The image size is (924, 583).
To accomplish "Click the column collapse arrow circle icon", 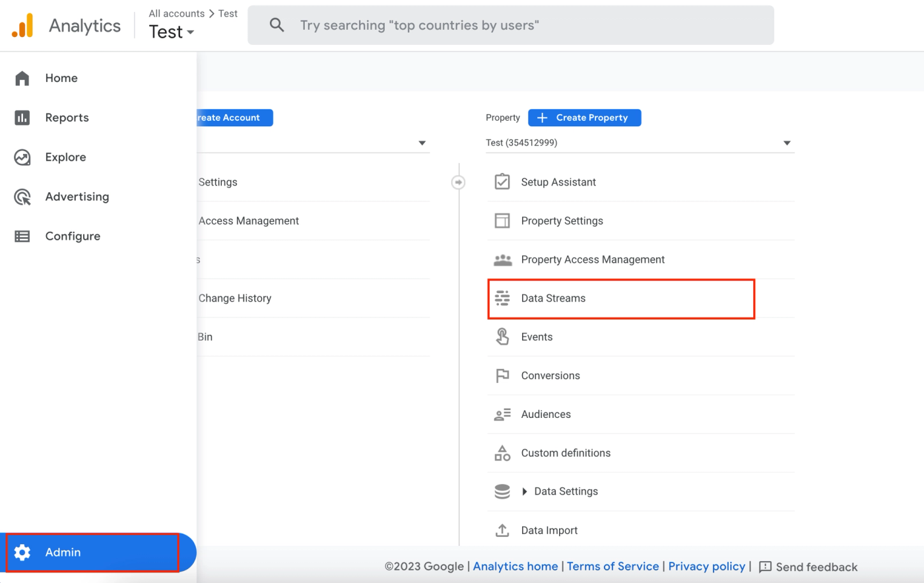I will tap(458, 182).
